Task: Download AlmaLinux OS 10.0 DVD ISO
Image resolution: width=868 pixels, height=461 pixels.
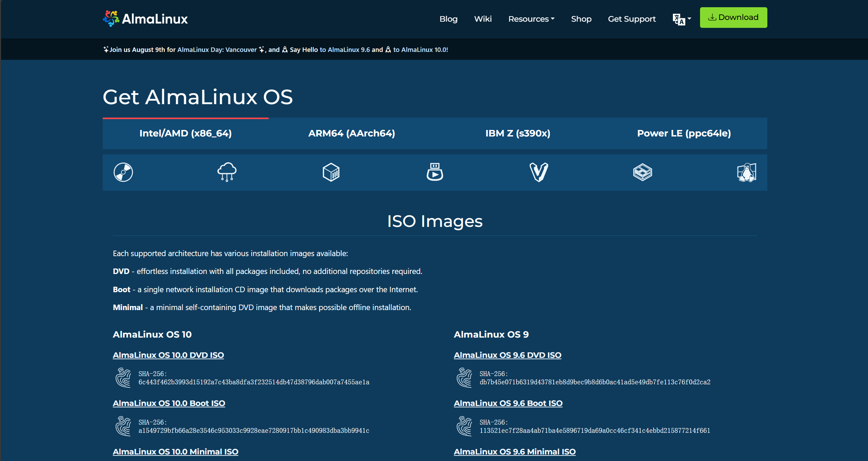Action: pos(168,355)
